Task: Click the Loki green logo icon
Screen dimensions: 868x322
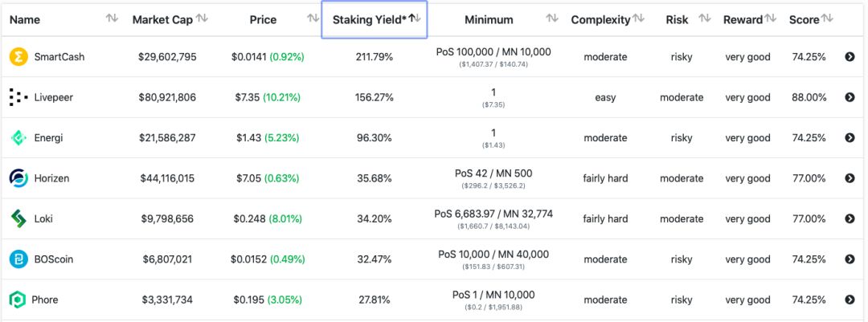Action: 18,218
